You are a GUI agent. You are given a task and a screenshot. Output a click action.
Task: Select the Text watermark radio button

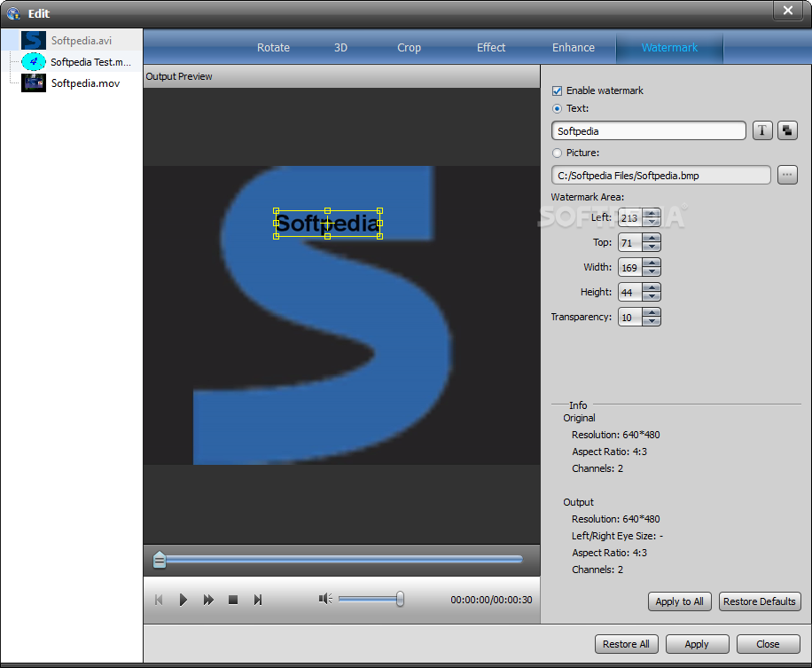557,108
